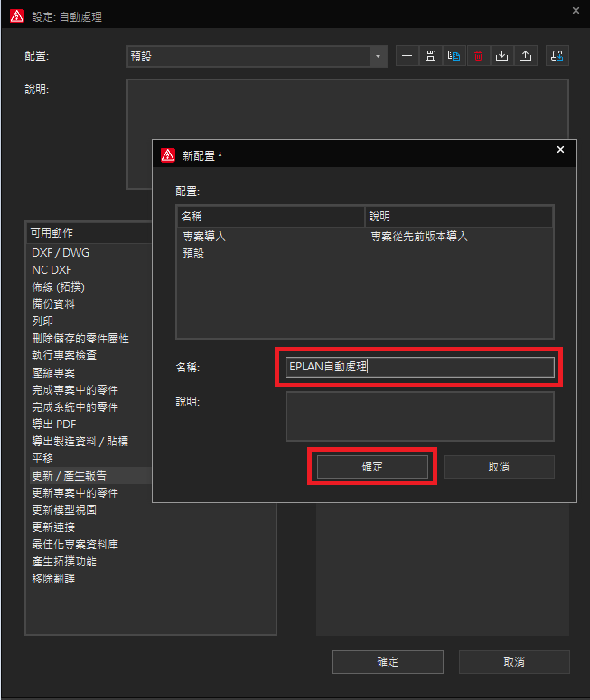Select highlighted 更新 / 產生報告 action
Screen dimensions: 590x700
pos(91,475)
